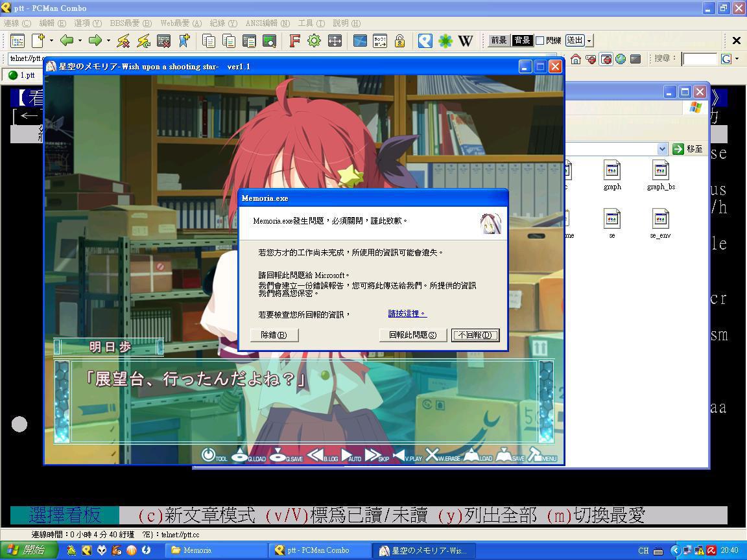Image resolution: width=747 pixels, height=560 pixels.
Task: Click W.ERASE to hide text window
Action: 443,456
